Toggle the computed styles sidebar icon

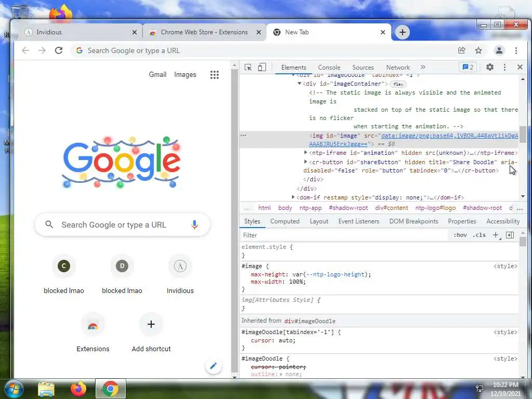point(510,235)
